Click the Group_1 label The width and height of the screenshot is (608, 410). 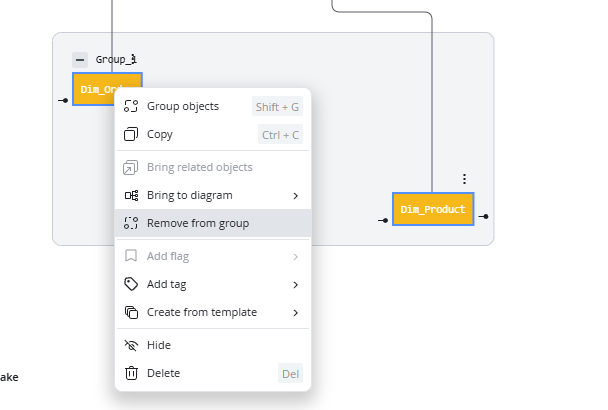coord(116,59)
